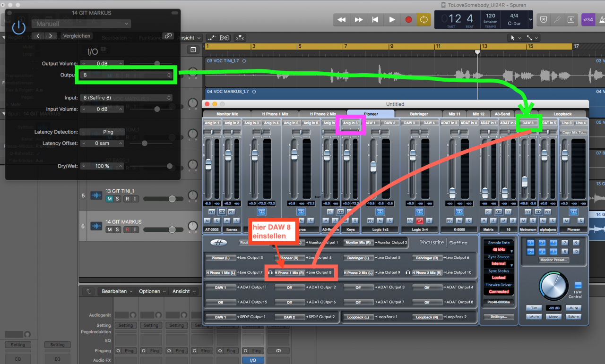
Task: Open Optionen menu in lower mixer panel
Action: pos(152,291)
